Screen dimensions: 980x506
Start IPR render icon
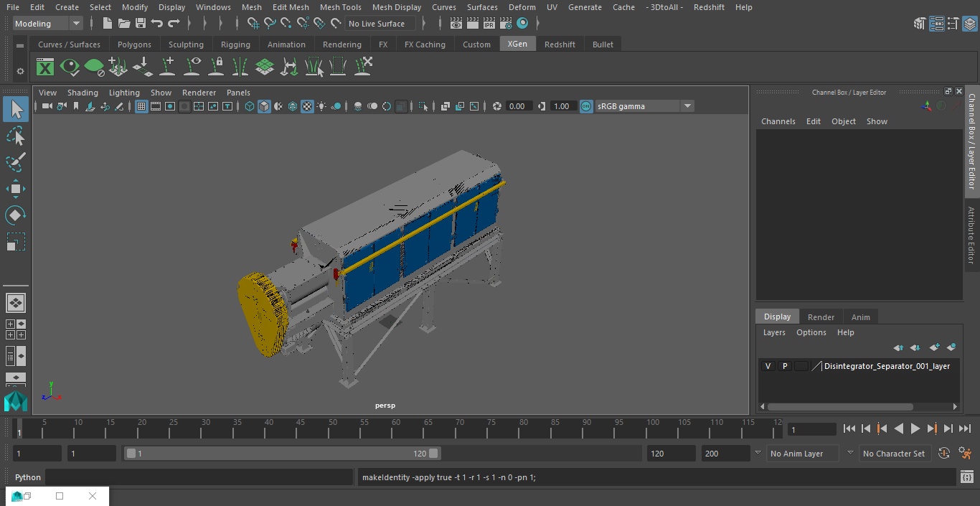[489, 24]
